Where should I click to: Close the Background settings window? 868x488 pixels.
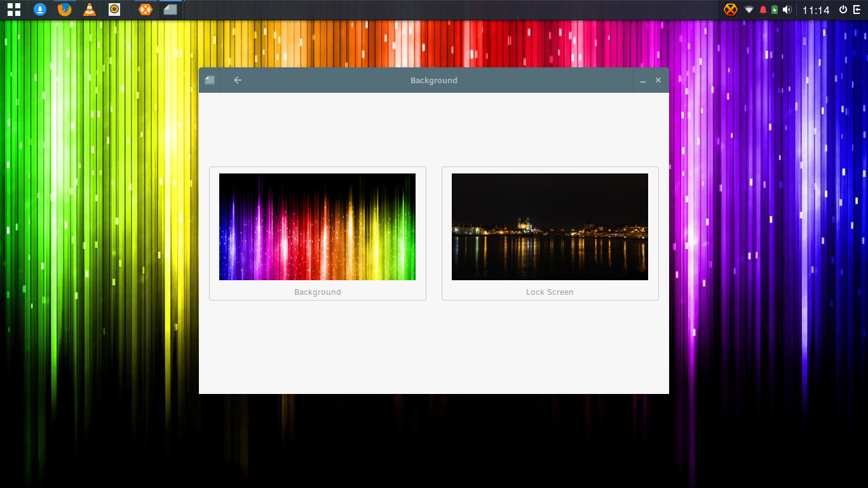click(x=658, y=80)
